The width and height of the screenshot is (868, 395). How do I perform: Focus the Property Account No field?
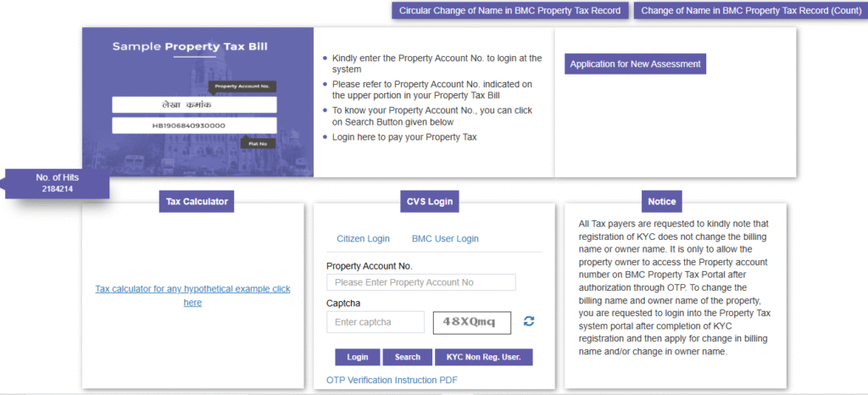pyautogui.click(x=421, y=282)
